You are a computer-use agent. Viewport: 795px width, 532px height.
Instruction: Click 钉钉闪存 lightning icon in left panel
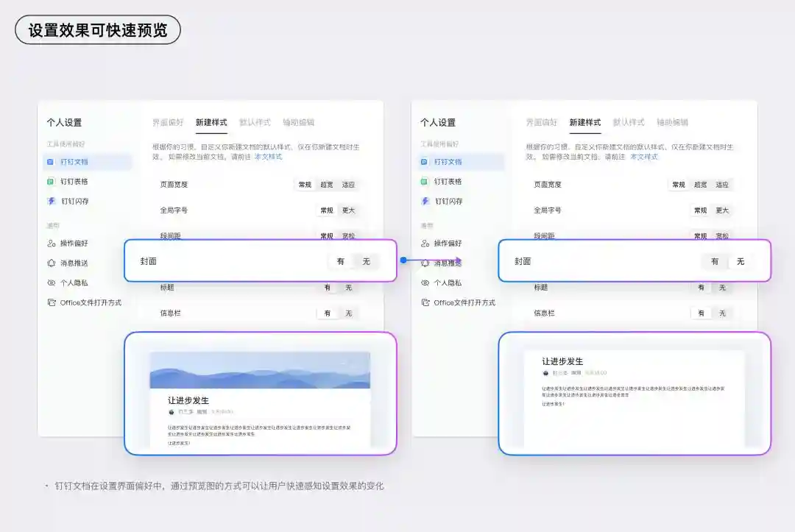click(x=52, y=201)
